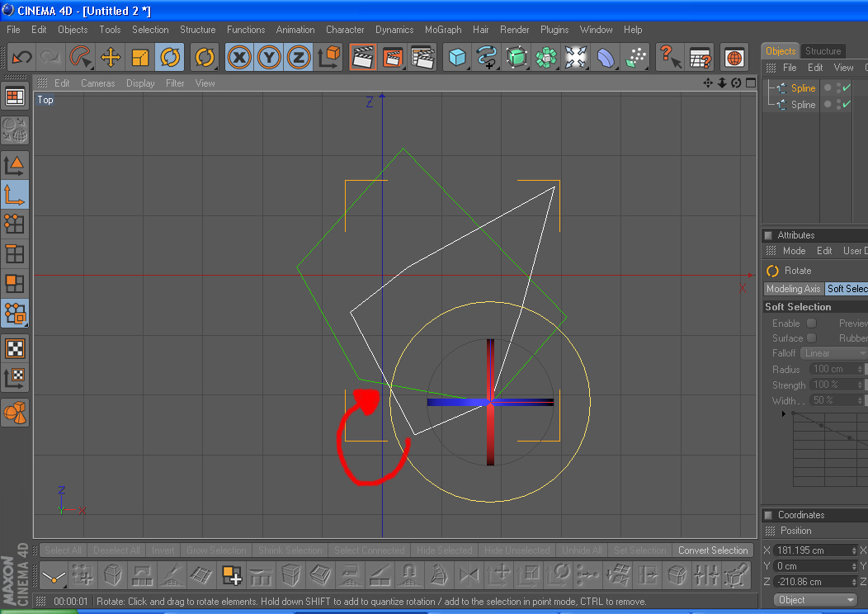Open the MoGraph menu
This screenshot has width=868, height=614.
443,30
